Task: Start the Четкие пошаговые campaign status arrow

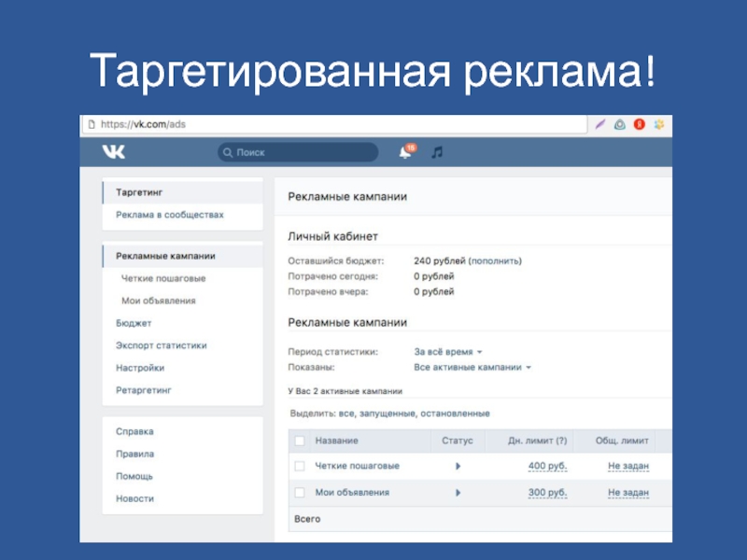Action: tap(458, 466)
